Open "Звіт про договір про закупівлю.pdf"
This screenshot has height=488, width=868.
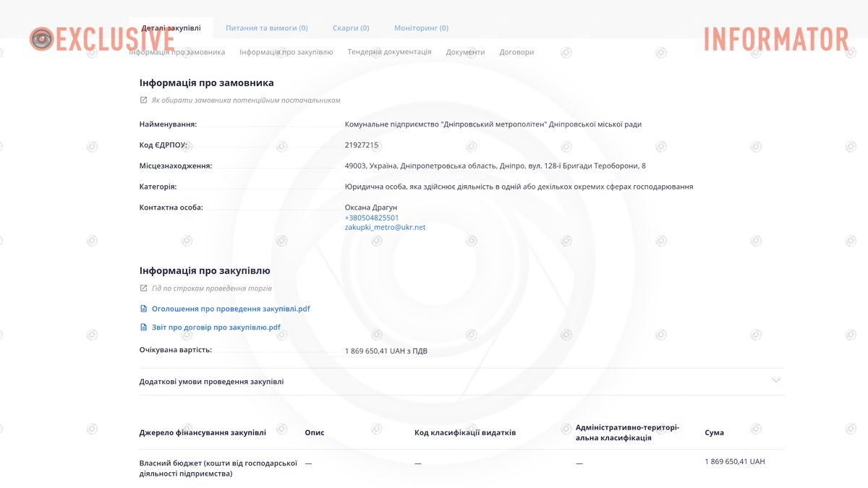(216, 327)
